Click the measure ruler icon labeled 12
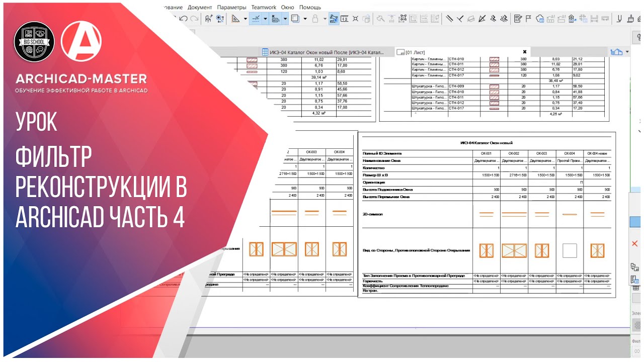Image resolution: width=644 pixels, height=362 pixels. (345, 19)
